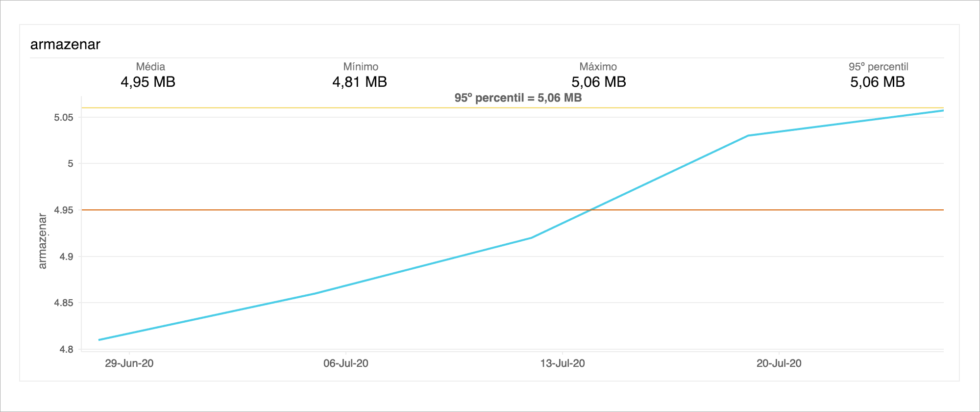
Task: Click the "Média" statistic label
Action: pyautogui.click(x=150, y=67)
